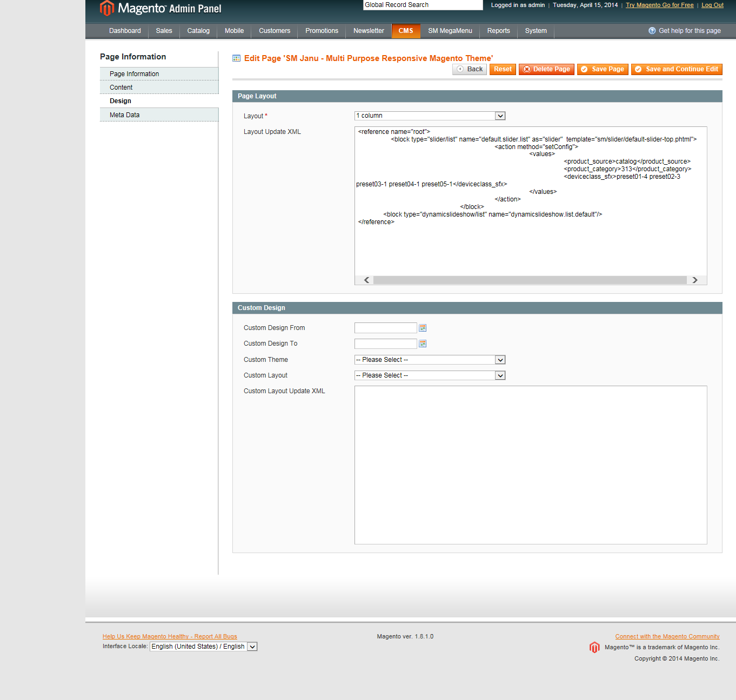Image resolution: width=736 pixels, height=700 pixels.
Task: Open the CMS menu
Action: pyautogui.click(x=406, y=31)
